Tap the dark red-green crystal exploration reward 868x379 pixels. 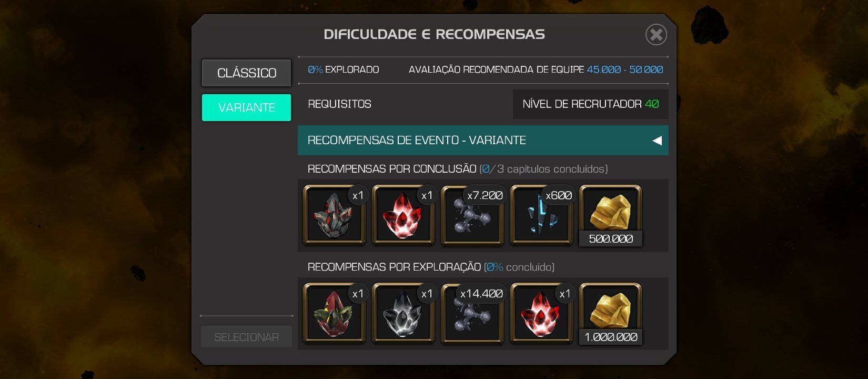[335, 314]
